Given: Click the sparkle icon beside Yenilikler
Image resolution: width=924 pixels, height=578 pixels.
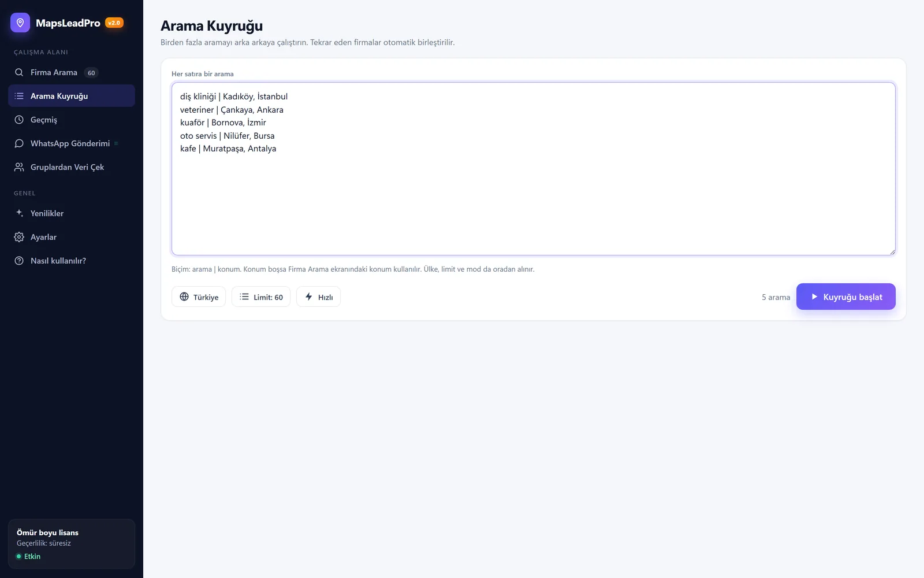Looking at the screenshot, I should click(x=19, y=213).
